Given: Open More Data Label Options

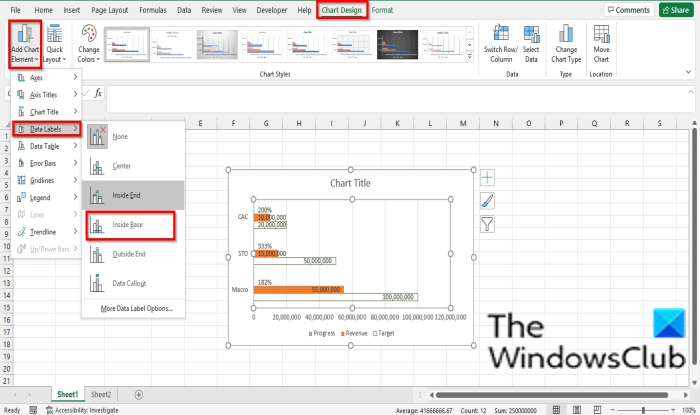Looking at the screenshot, I should (x=136, y=308).
